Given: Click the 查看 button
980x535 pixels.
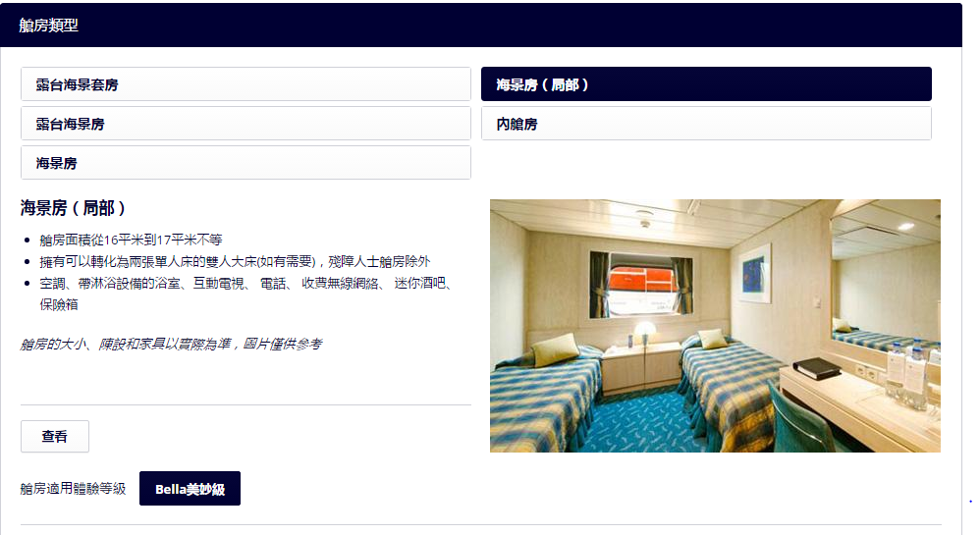Looking at the screenshot, I should [x=55, y=436].
